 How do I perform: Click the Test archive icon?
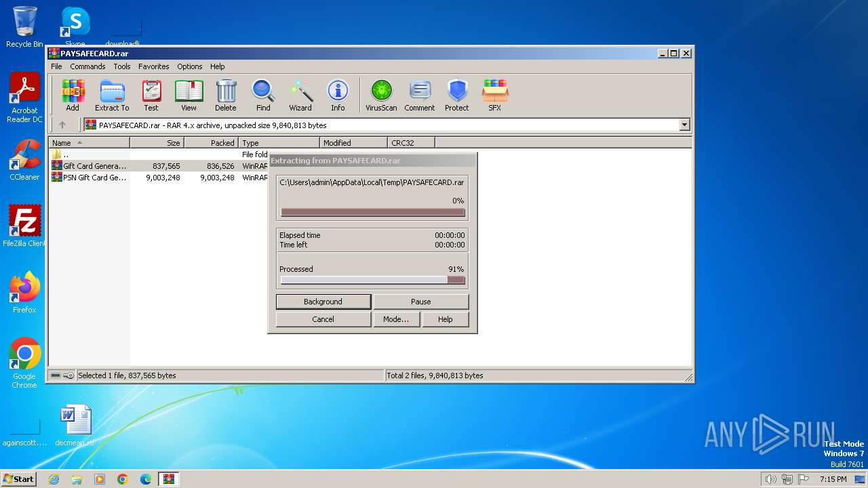pyautogui.click(x=151, y=95)
